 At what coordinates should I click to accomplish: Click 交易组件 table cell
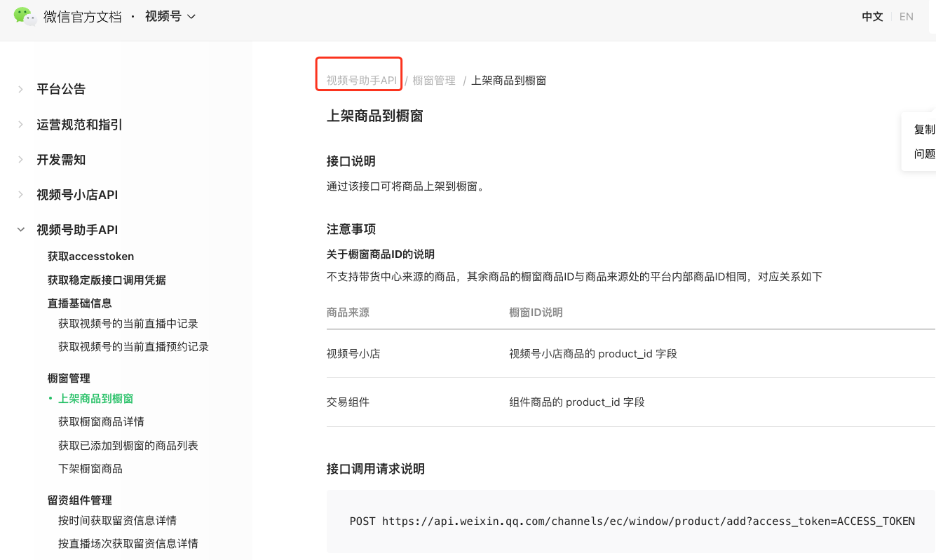[348, 402]
